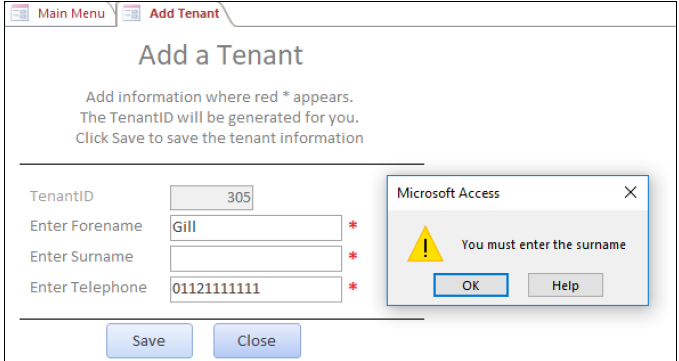Open Help from the warning dialog
679x361 pixels.
pos(565,285)
